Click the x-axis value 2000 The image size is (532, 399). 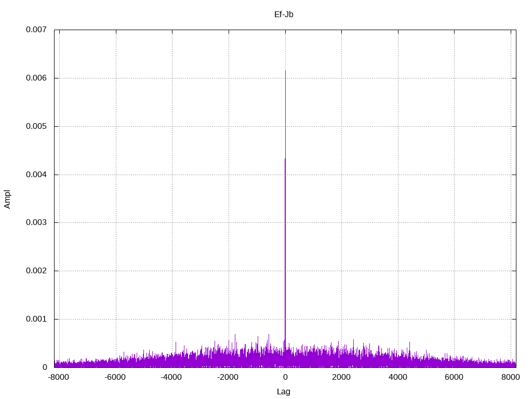342,377
